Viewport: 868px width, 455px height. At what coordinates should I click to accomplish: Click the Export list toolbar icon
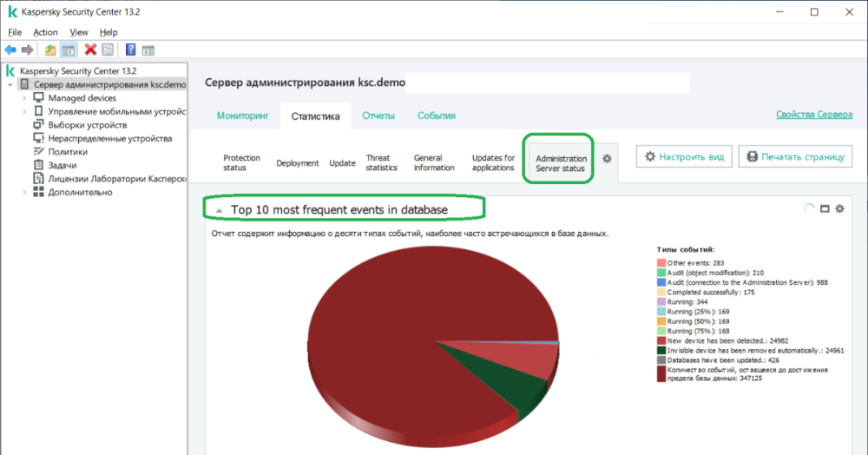coord(108,49)
